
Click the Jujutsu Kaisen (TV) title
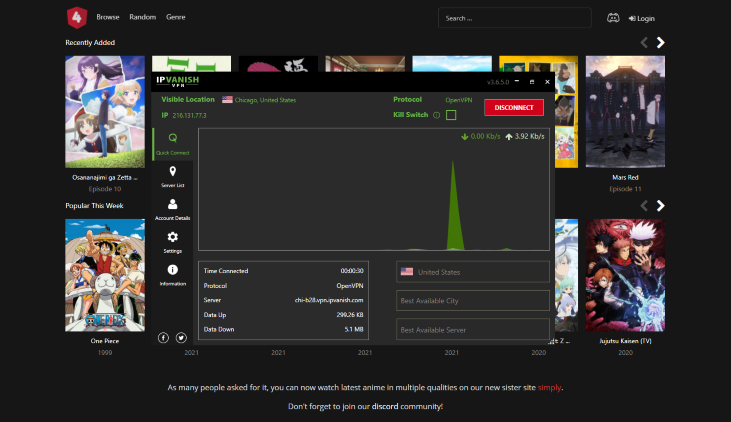click(x=625, y=341)
